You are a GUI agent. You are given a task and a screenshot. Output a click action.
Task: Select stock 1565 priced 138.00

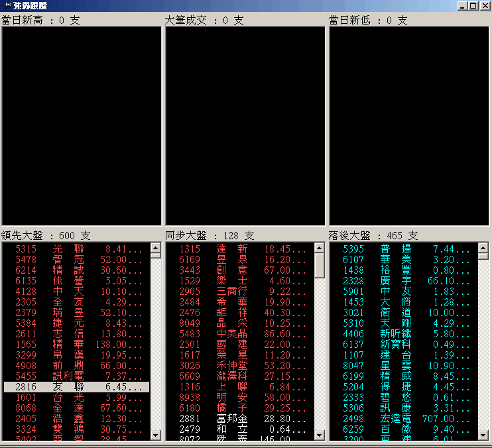(x=76, y=345)
